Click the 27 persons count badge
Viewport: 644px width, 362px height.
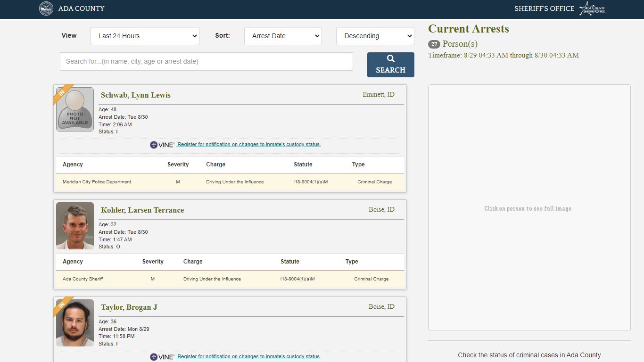point(434,44)
